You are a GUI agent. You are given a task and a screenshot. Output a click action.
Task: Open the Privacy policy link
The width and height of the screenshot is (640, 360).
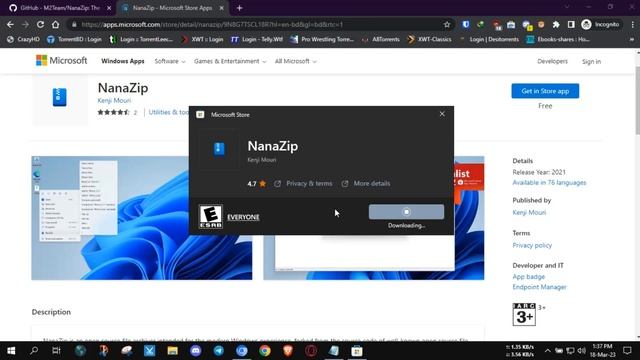tap(532, 245)
